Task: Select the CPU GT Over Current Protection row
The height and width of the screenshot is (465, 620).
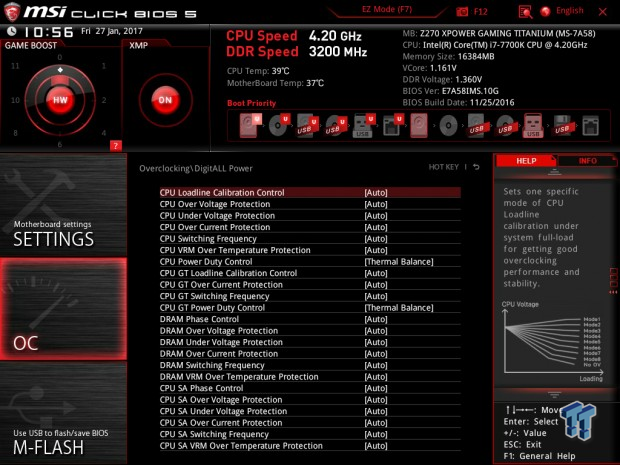Action: click(x=310, y=285)
